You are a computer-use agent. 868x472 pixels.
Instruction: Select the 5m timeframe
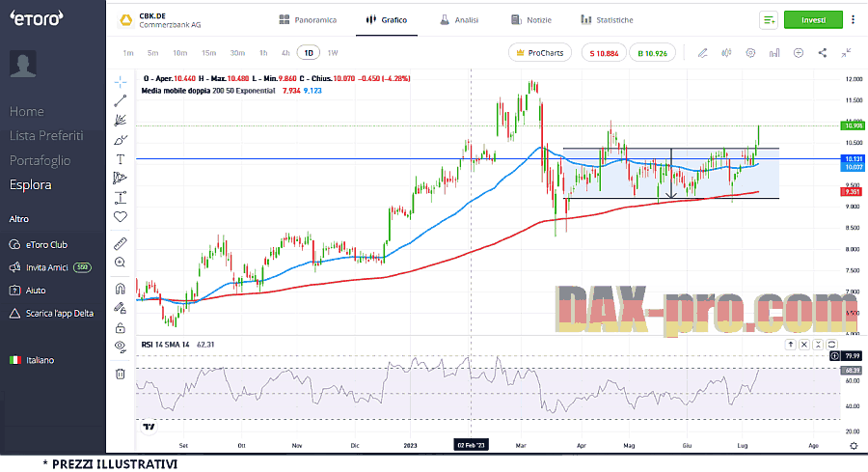tap(152, 53)
